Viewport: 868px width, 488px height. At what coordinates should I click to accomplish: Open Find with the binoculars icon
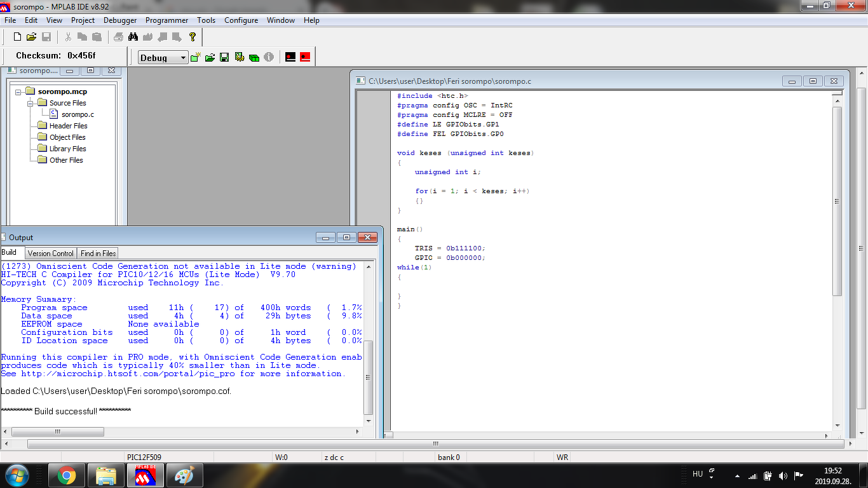pos(133,37)
